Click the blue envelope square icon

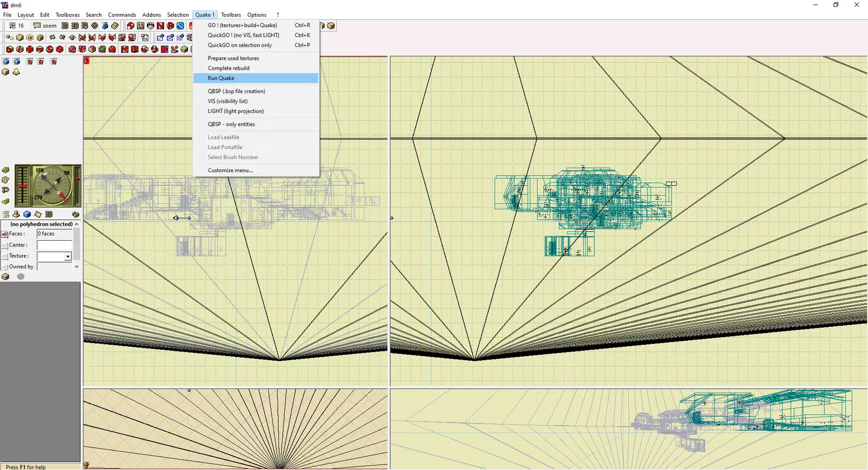170,37
